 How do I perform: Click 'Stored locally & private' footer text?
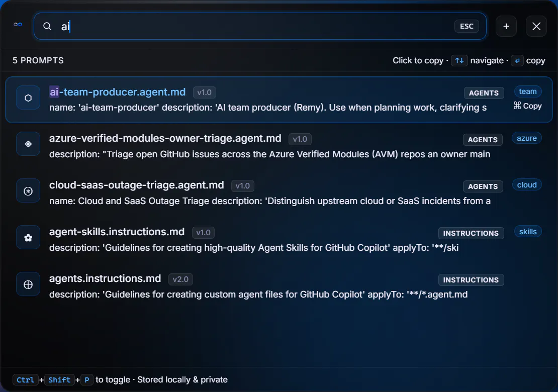tap(182, 380)
